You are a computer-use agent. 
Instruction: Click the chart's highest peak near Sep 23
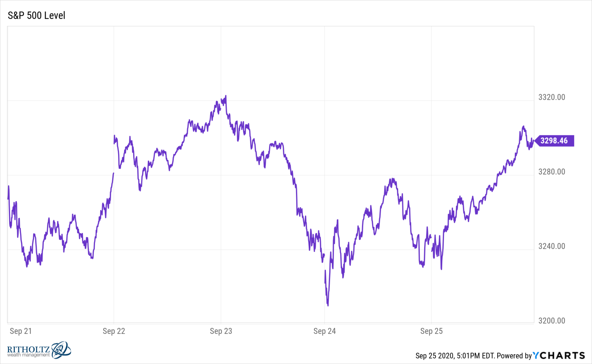tap(226, 96)
